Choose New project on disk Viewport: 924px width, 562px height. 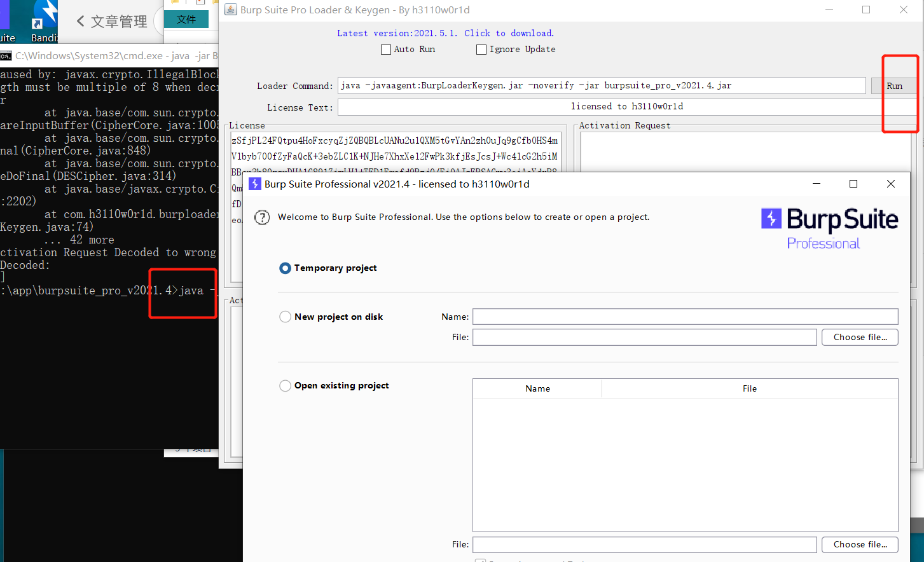coord(285,316)
